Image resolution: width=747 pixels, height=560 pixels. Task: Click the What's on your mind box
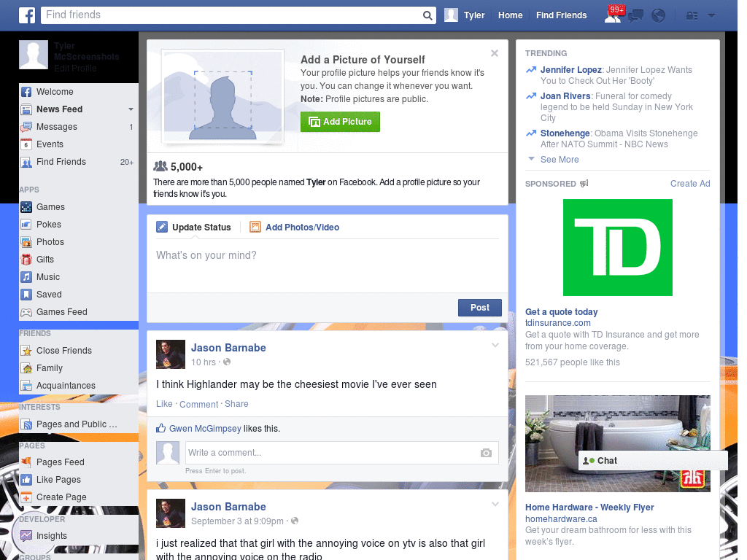click(x=328, y=265)
